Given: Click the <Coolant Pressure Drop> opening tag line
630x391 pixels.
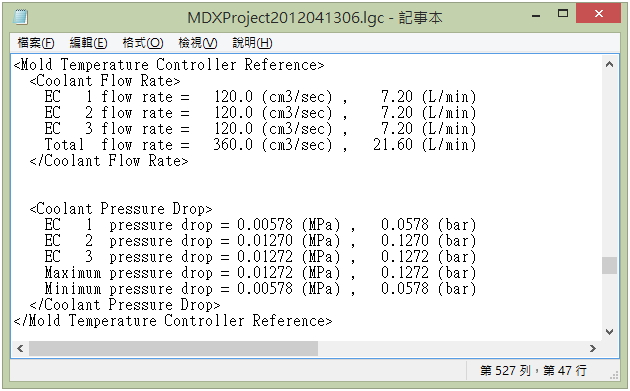Looking at the screenshot, I should click(121, 209).
